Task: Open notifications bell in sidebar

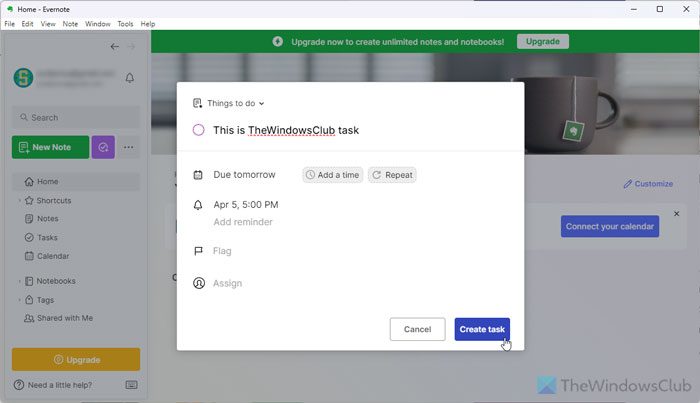Action: [129, 78]
